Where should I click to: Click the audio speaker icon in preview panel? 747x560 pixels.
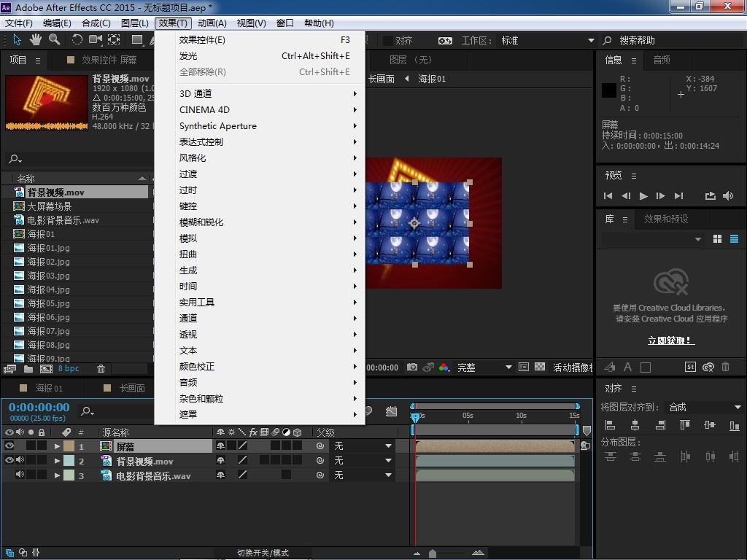728,195
